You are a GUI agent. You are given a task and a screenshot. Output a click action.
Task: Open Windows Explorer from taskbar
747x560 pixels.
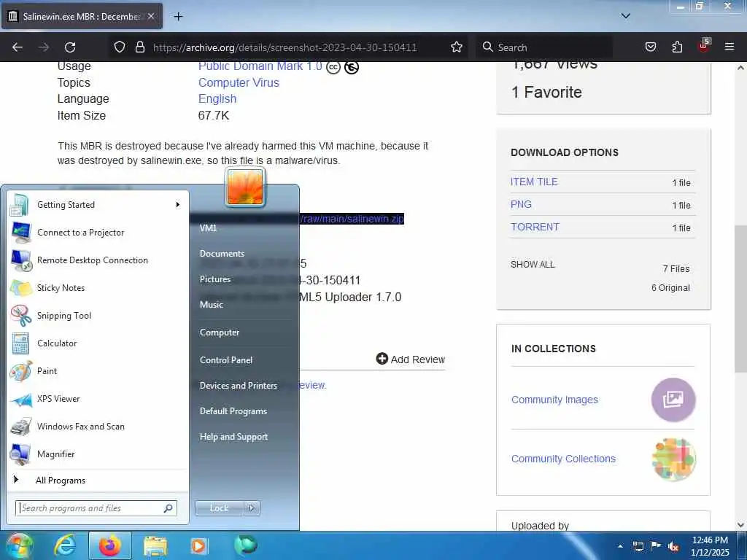(155, 546)
